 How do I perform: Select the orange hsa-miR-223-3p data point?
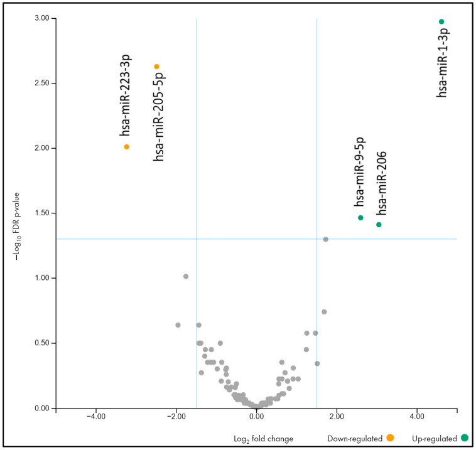click(x=127, y=147)
